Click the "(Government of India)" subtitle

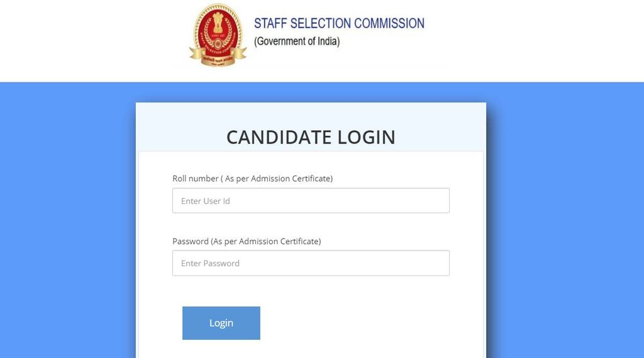297,42
